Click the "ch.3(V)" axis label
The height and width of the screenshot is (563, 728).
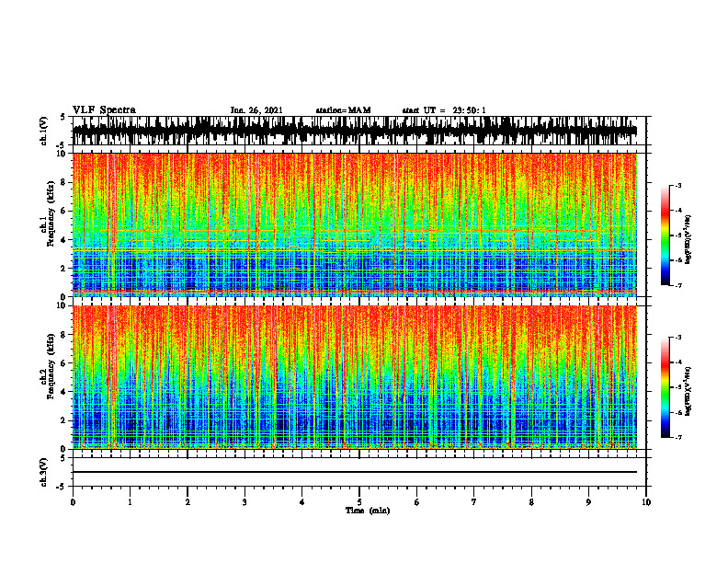coord(44,472)
